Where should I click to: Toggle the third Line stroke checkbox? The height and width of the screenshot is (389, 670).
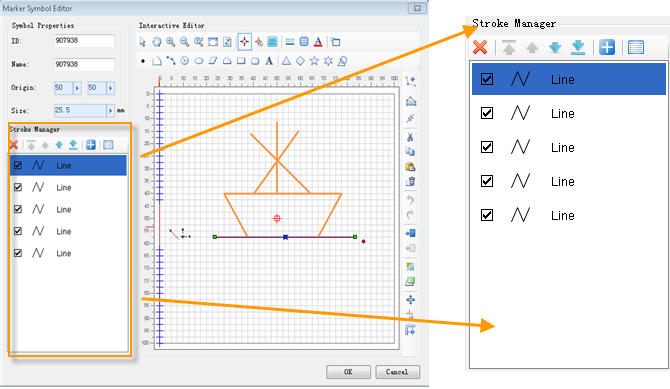coord(18,209)
